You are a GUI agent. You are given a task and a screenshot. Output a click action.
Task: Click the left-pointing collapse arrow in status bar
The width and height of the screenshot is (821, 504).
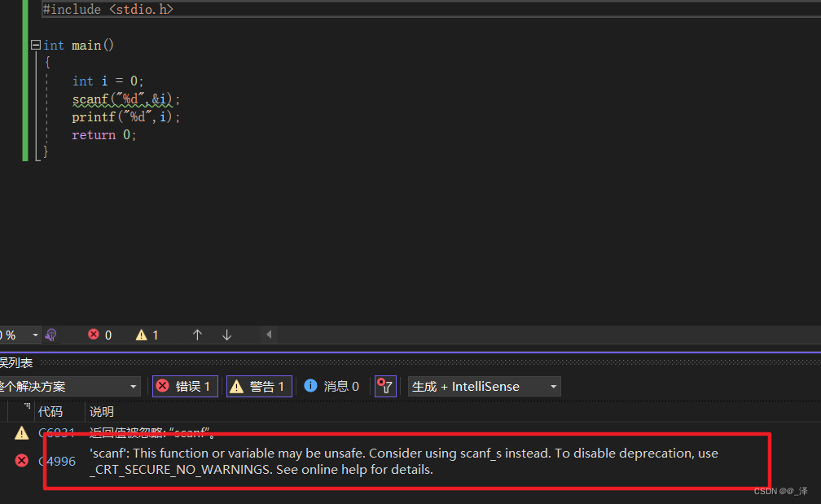click(270, 335)
